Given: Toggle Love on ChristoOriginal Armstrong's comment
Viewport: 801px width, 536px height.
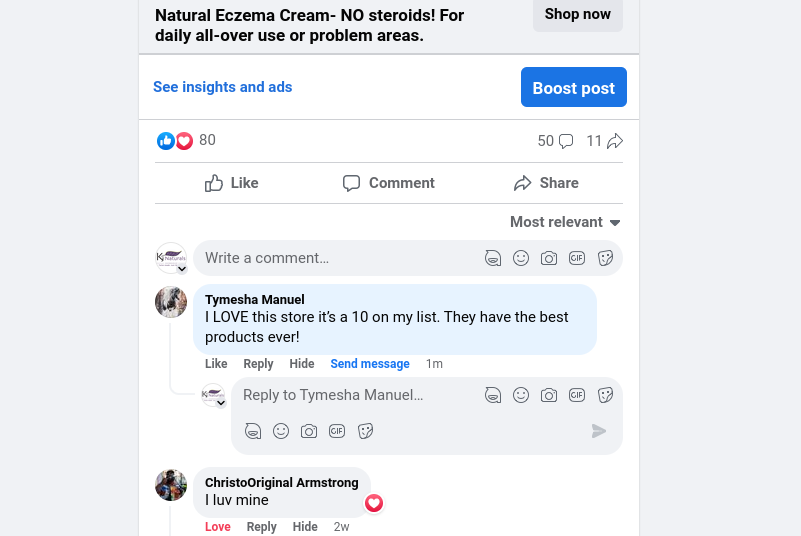Looking at the screenshot, I should 217,527.
